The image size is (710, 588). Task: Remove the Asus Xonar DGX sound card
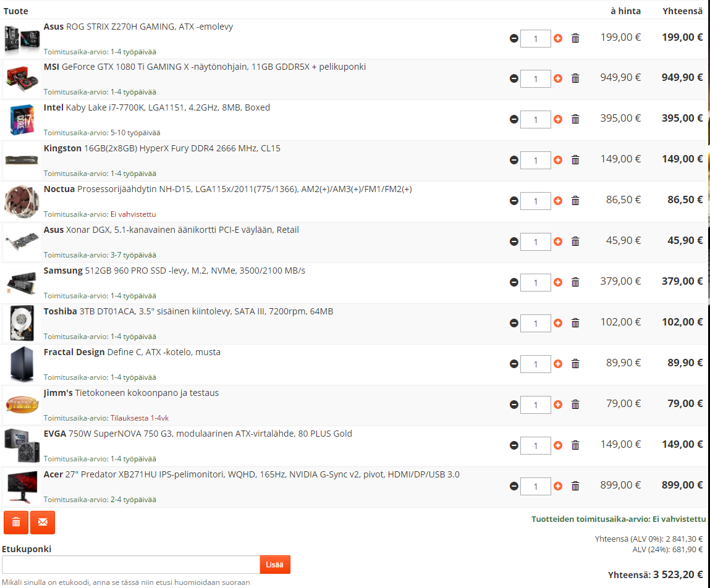(575, 241)
